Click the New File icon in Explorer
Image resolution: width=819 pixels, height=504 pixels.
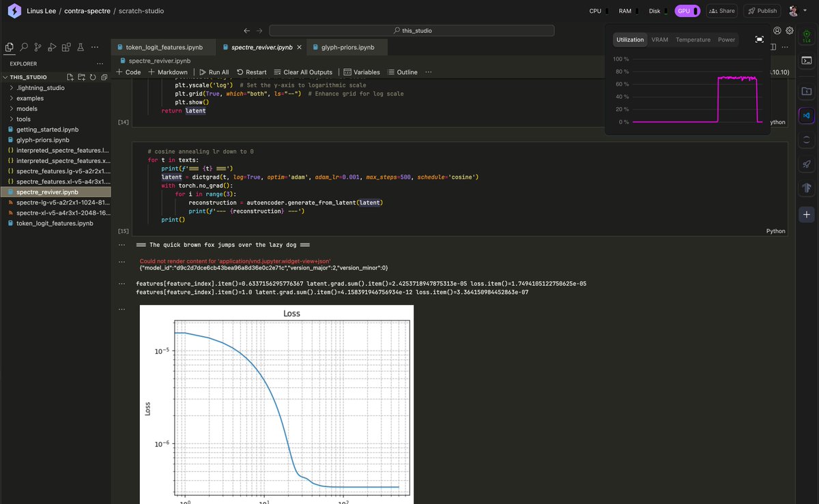[x=71, y=77]
